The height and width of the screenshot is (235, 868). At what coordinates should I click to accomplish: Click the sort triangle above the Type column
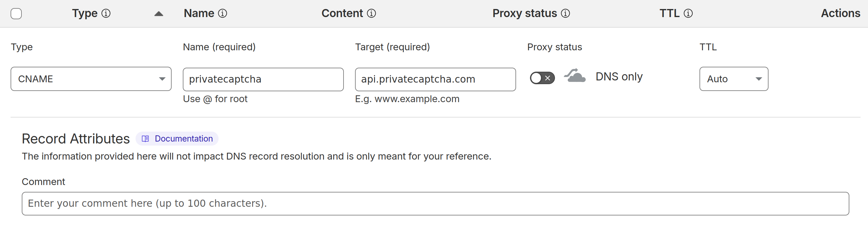[158, 14]
